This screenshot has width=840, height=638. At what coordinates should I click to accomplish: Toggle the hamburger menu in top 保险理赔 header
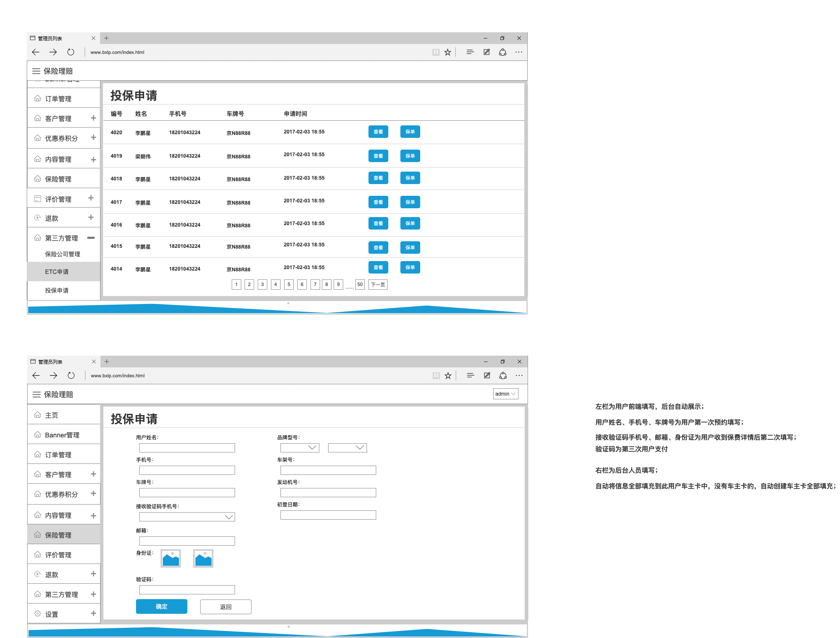click(x=36, y=71)
